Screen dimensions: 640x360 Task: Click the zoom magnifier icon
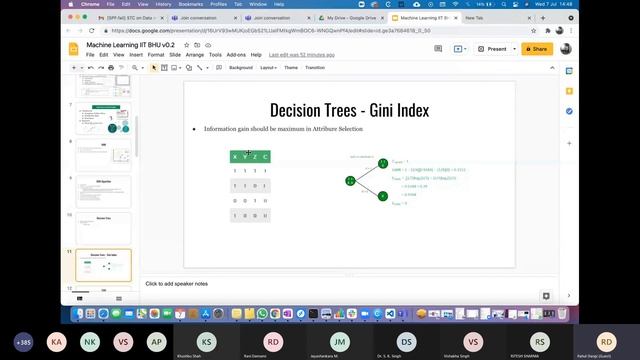click(135, 68)
